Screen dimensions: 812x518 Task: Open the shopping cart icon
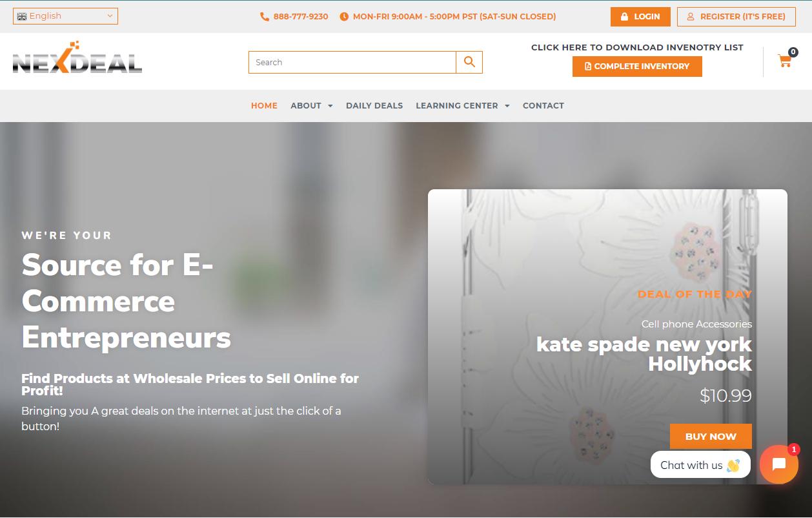pos(785,61)
